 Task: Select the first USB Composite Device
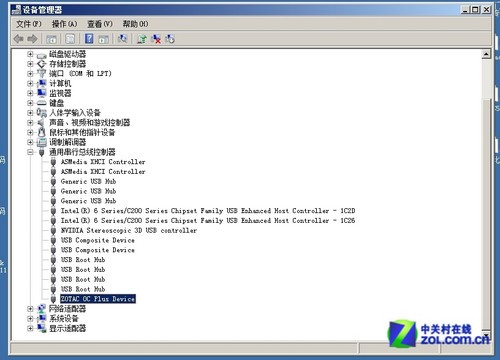98,240
